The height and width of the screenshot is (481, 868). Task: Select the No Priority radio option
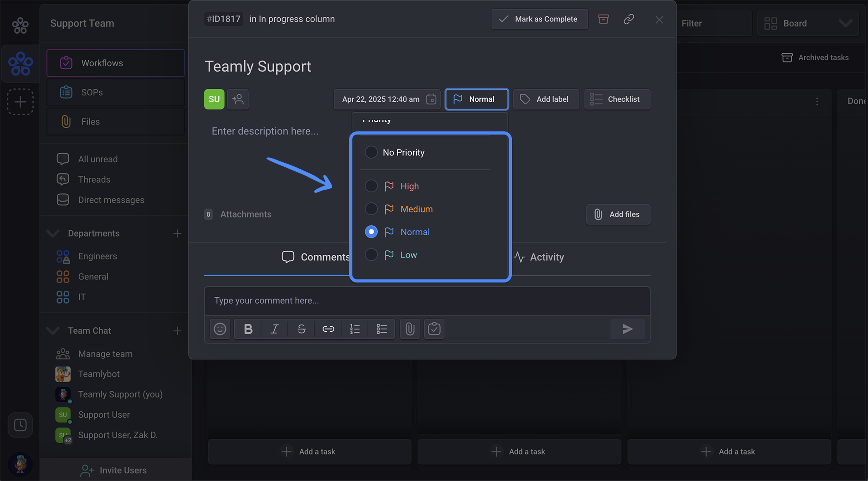371,152
